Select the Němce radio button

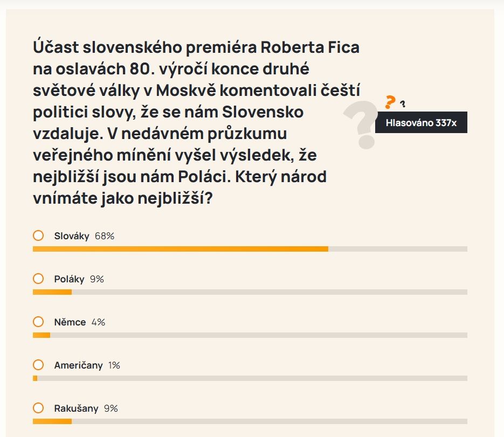(38, 322)
